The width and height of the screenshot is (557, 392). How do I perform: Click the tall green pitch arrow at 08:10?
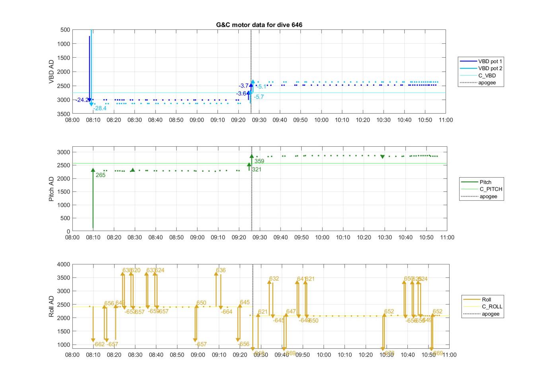pos(93,198)
